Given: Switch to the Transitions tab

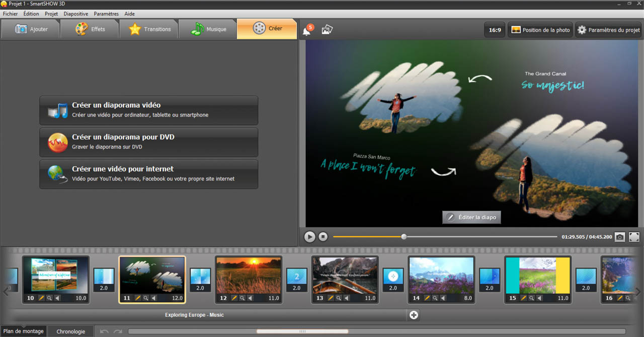Looking at the screenshot, I should (149, 29).
